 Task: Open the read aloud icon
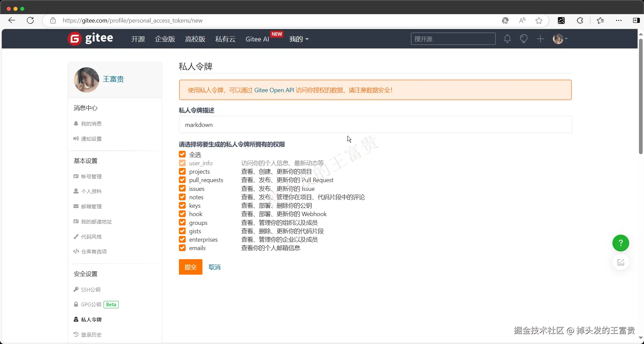522,21
